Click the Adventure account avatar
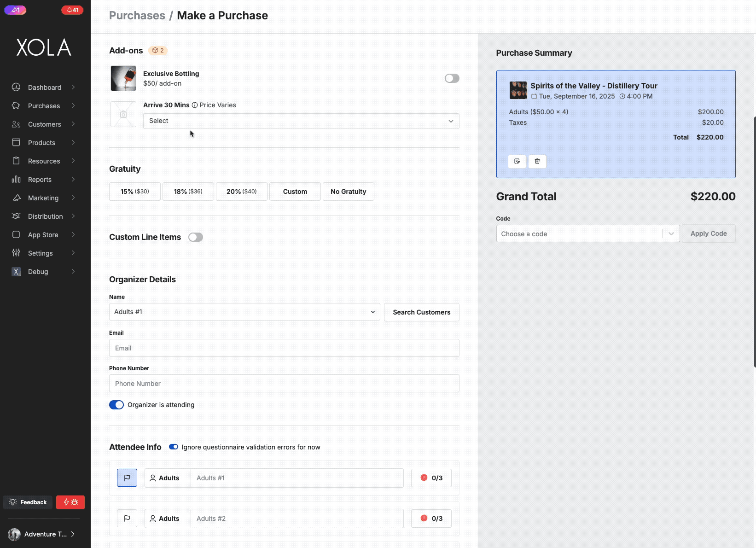Screen dimensions: 756x548 (x=14, y=534)
